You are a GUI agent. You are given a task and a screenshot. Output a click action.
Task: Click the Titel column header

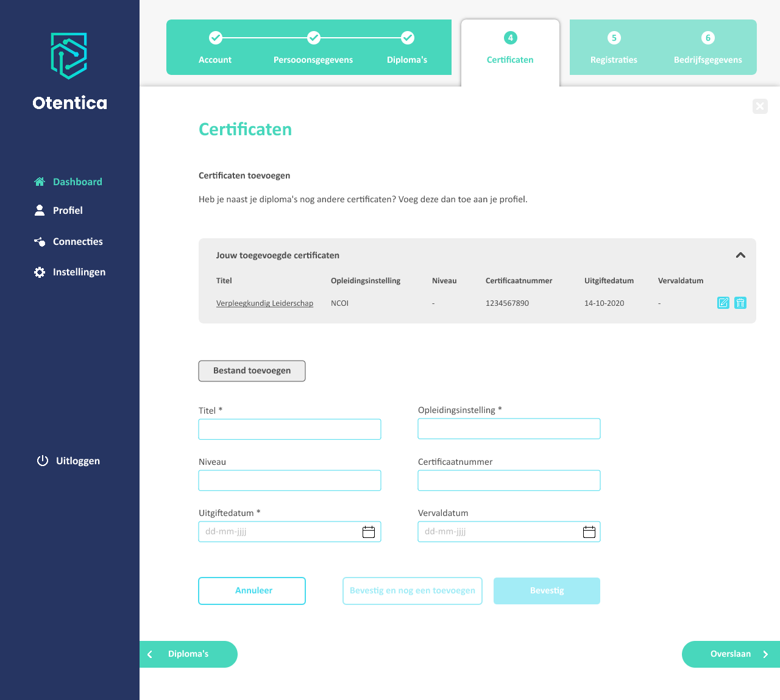coord(224,281)
